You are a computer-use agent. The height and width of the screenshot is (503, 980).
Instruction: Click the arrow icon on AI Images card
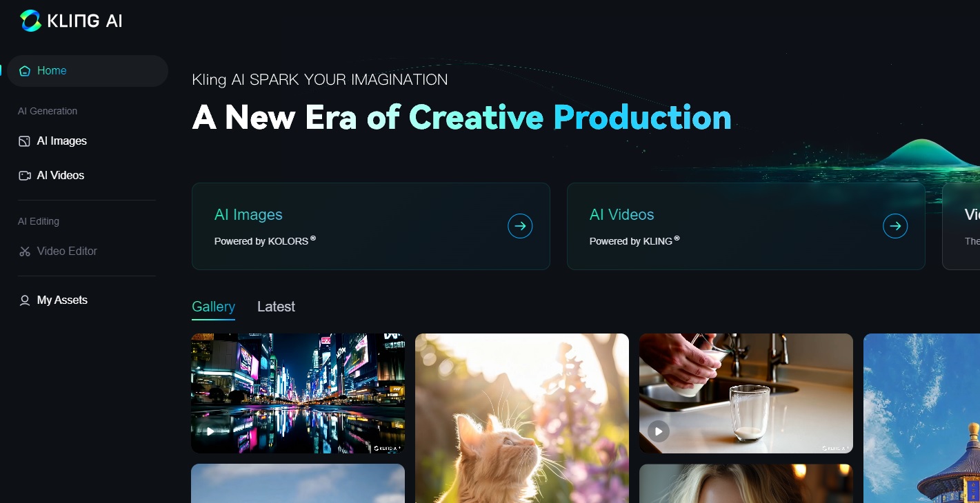pyautogui.click(x=520, y=226)
